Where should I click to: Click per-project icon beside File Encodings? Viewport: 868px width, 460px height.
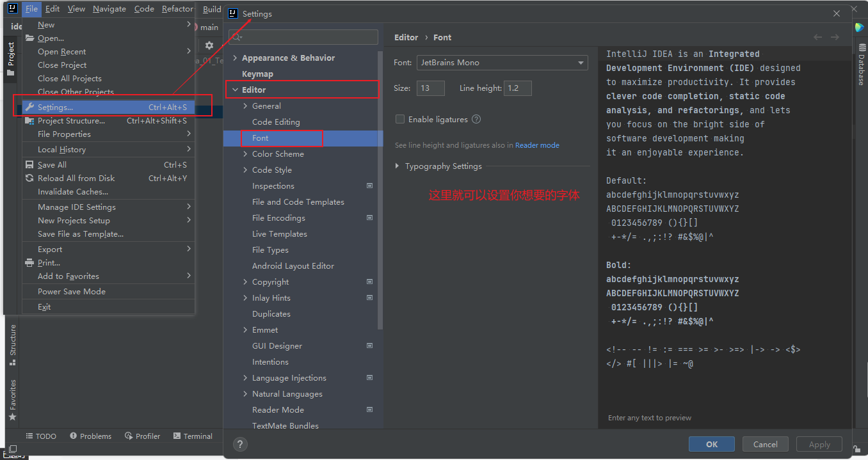click(369, 218)
